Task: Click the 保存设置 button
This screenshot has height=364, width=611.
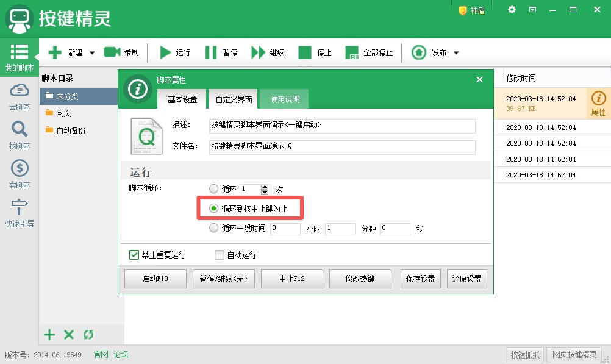Action: pyautogui.click(x=420, y=279)
